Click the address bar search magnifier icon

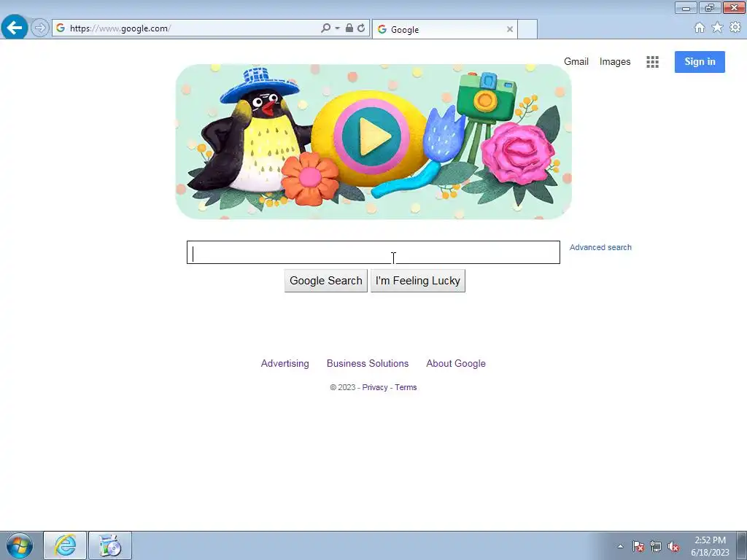click(326, 28)
